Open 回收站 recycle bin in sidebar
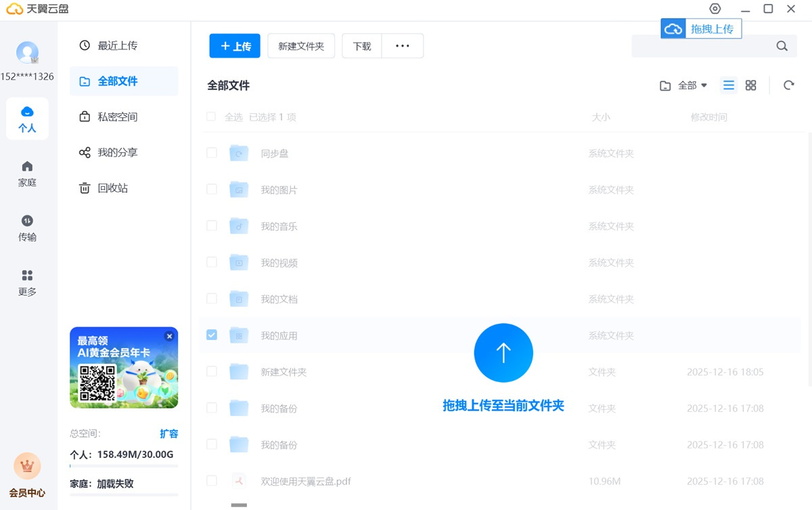Image resolution: width=812 pixels, height=510 pixels. click(x=112, y=188)
